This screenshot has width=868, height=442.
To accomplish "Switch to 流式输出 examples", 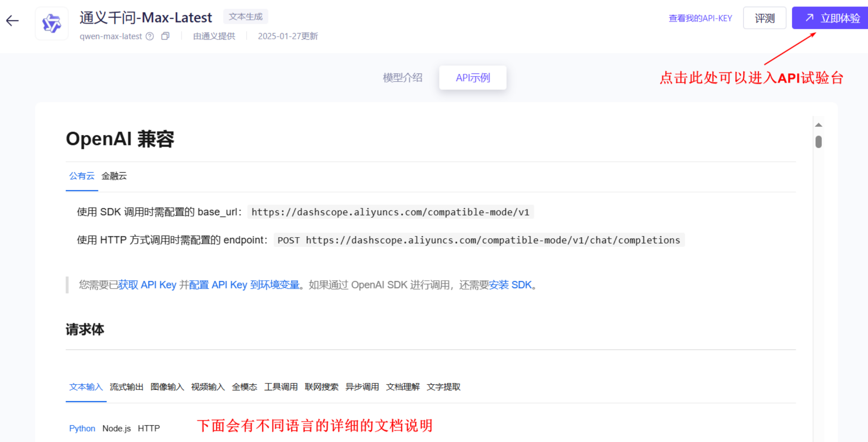I will (126, 387).
